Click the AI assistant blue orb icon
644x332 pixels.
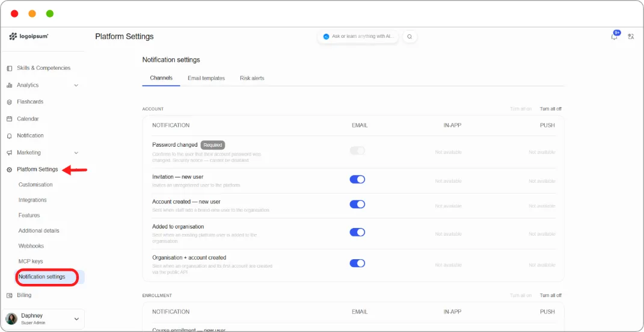point(326,37)
